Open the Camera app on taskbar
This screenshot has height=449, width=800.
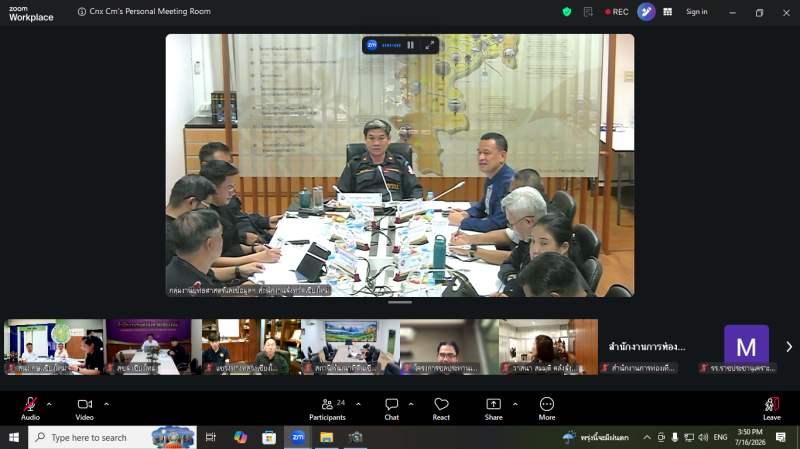pos(355,437)
